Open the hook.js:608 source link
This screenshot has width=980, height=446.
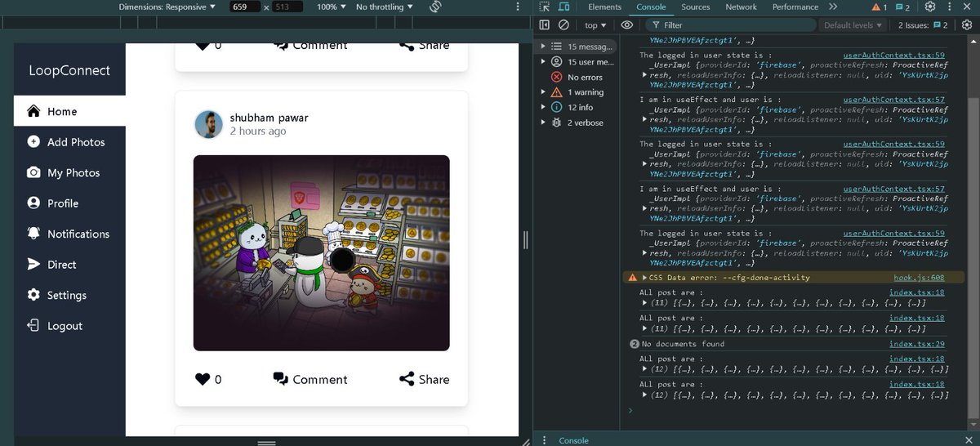tap(919, 278)
